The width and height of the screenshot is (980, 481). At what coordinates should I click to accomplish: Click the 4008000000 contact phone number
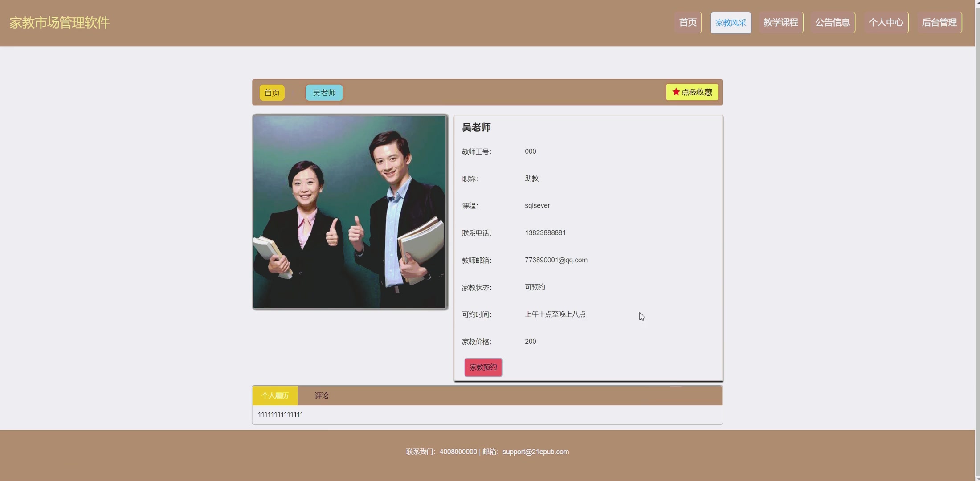457,451
